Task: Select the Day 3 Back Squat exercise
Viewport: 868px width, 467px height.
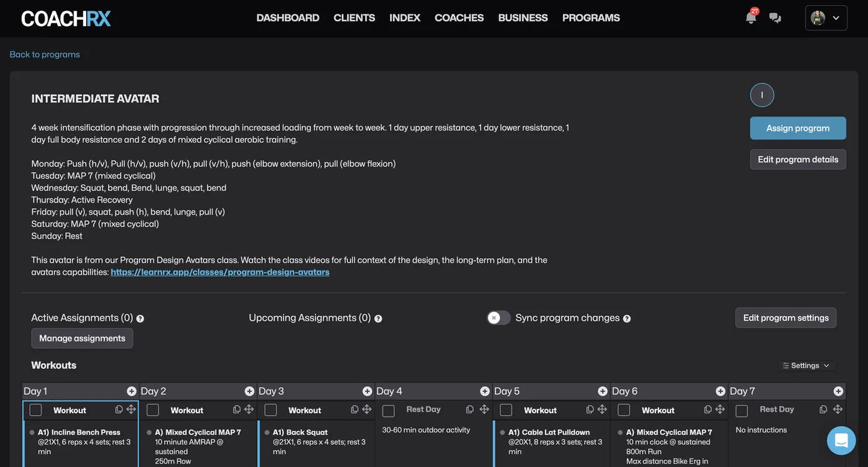Action: (x=300, y=432)
